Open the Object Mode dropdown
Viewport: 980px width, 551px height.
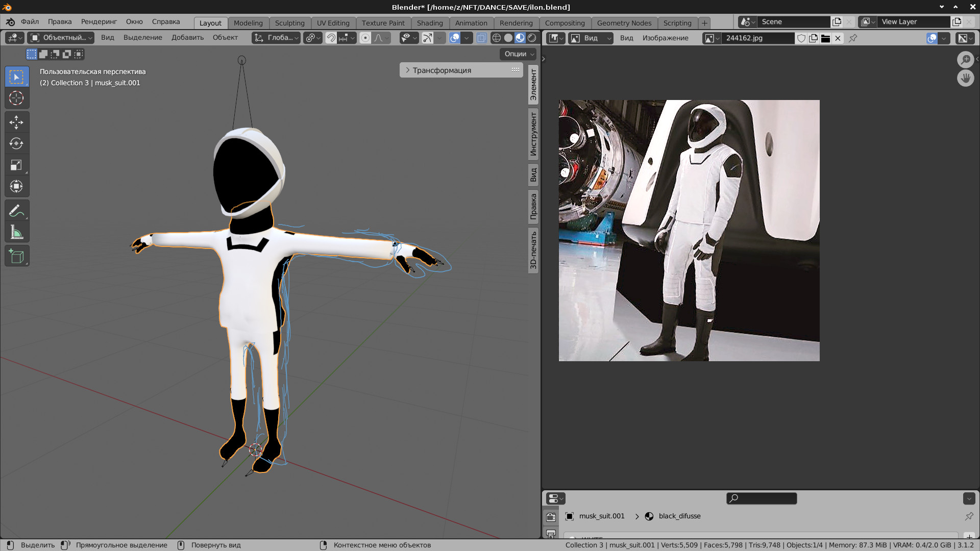61,38
